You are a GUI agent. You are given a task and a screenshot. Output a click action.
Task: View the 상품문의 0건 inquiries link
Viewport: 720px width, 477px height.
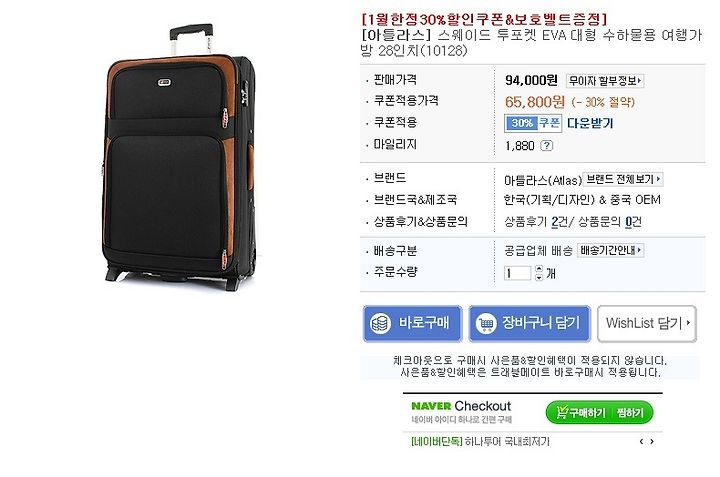tap(609, 223)
